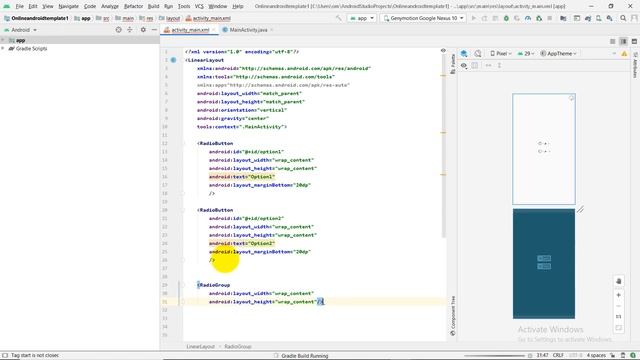Viewport: 640px width, 360px height.
Task: Zoom in the layout preview with plus
Action: coord(618,295)
